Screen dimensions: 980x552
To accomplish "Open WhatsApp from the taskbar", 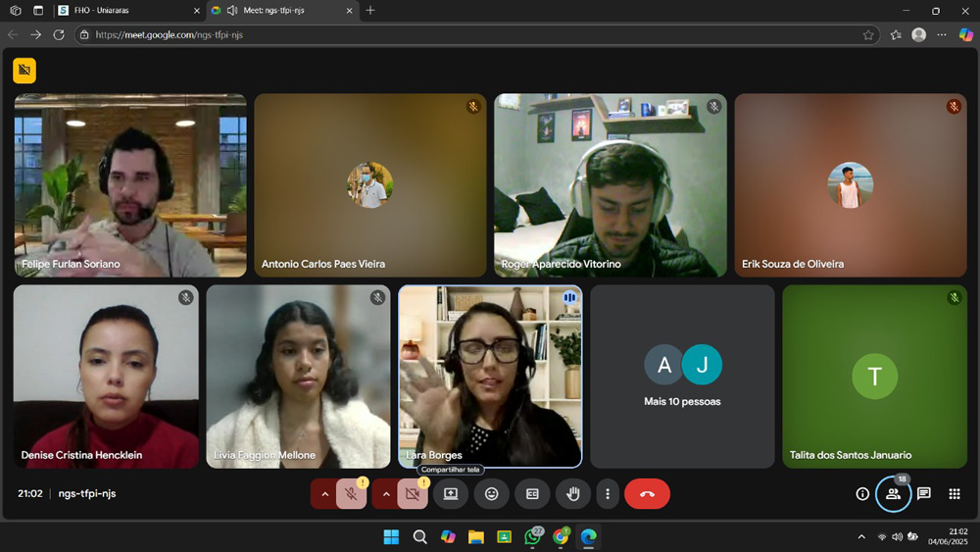I will click(x=532, y=536).
